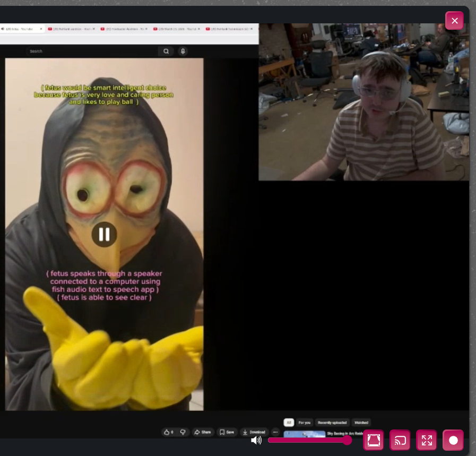The height and width of the screenshot is (456, 476).
Task: Close the fifth browser tab
Action: coord(252,29)
